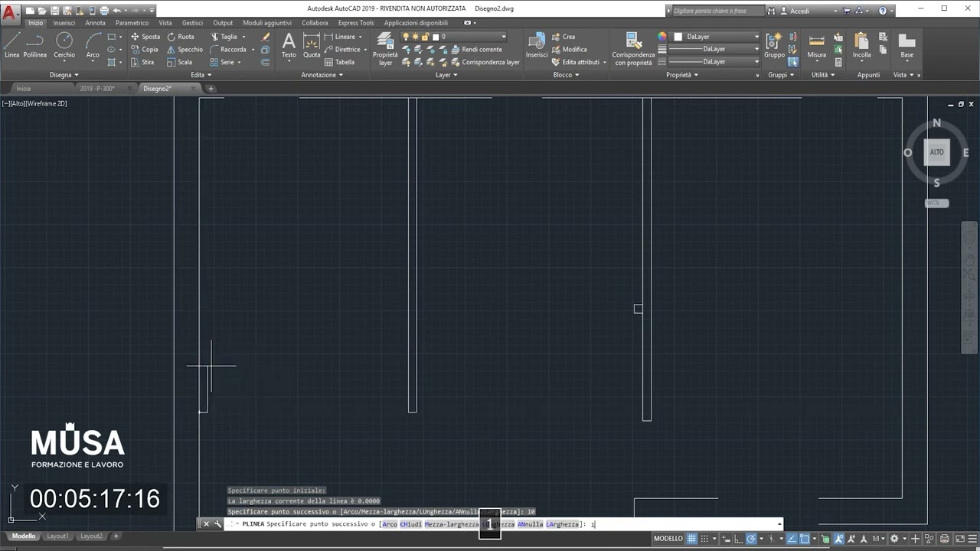Expand the Utilità panel
Screen dimensions: 980x551
point(823,75)
